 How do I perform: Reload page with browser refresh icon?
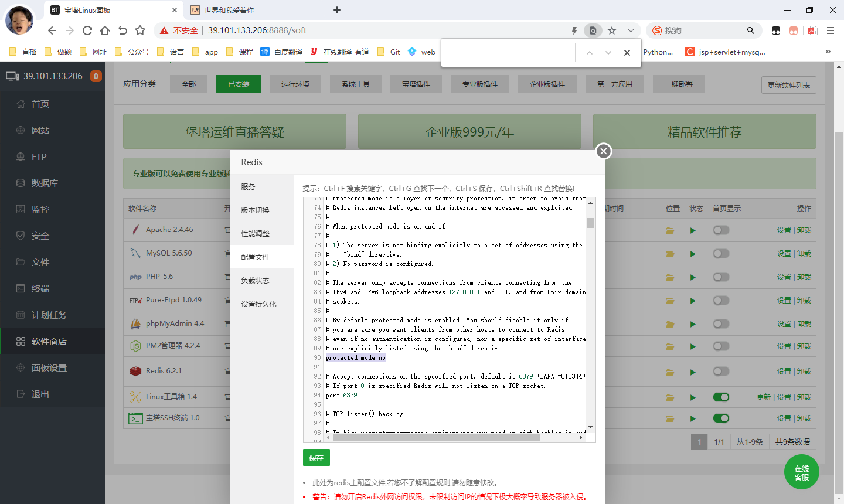(x=87, y=30)
